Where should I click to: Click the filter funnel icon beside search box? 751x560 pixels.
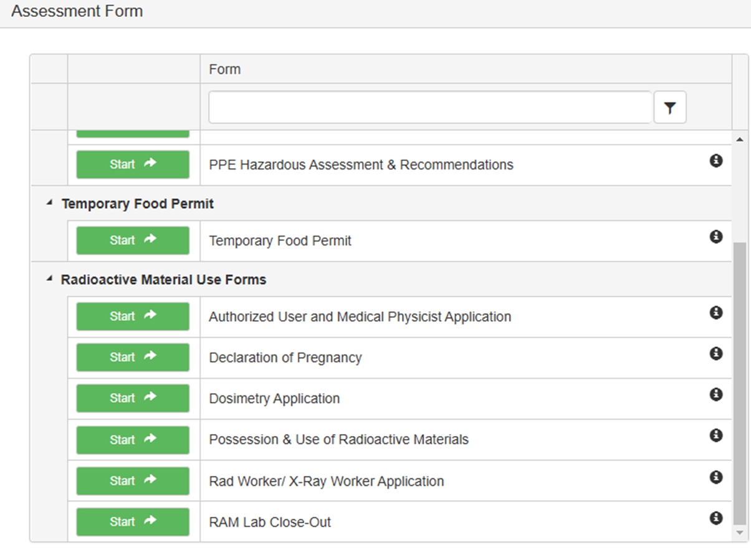(669, 108)
